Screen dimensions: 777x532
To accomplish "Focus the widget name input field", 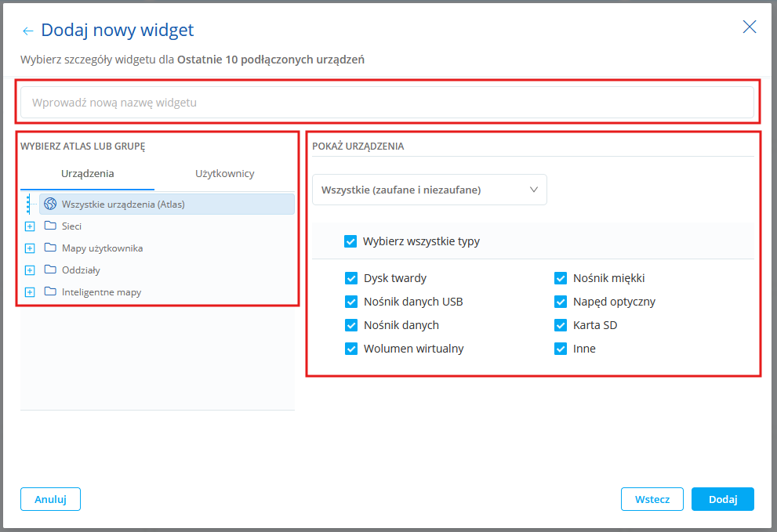I will pos(387,103).
